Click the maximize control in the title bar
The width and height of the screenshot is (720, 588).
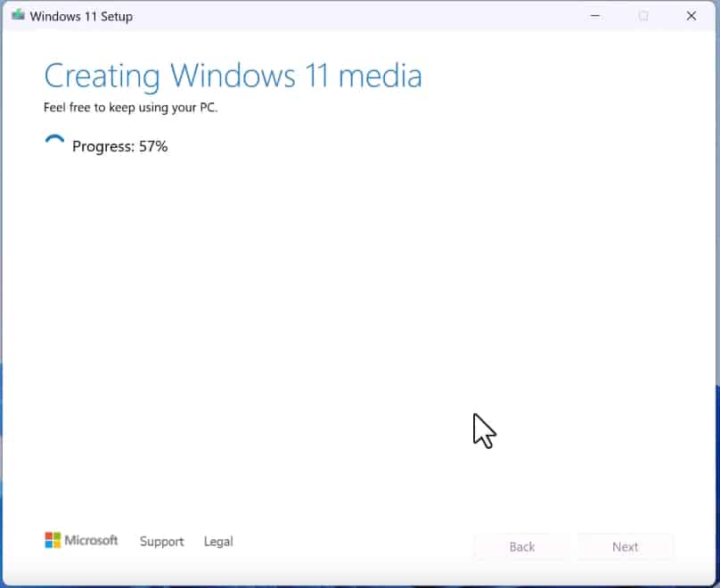coord(641,15)
